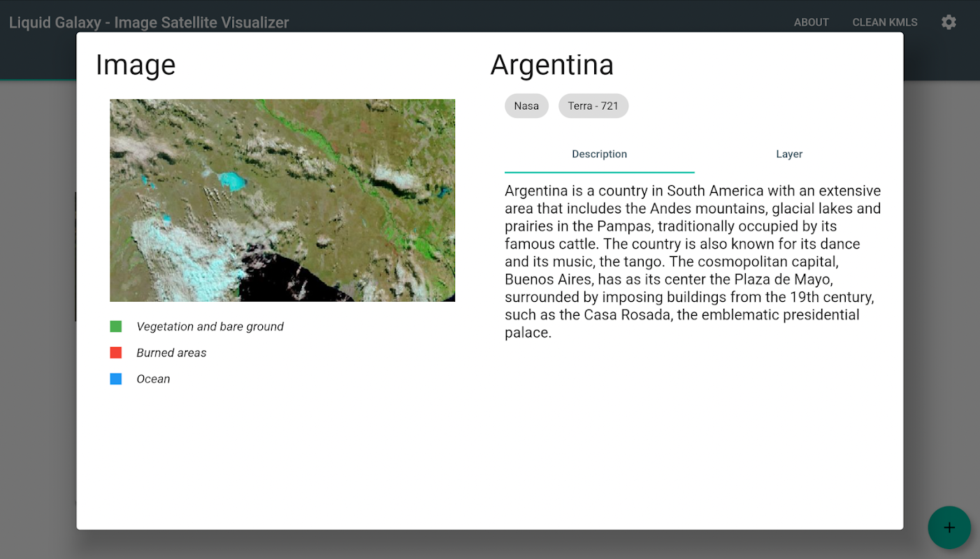The height and width of the screenshot is (559, 980).
Task: Click the green plus floating action button
Action: click(x=949, y=528)
